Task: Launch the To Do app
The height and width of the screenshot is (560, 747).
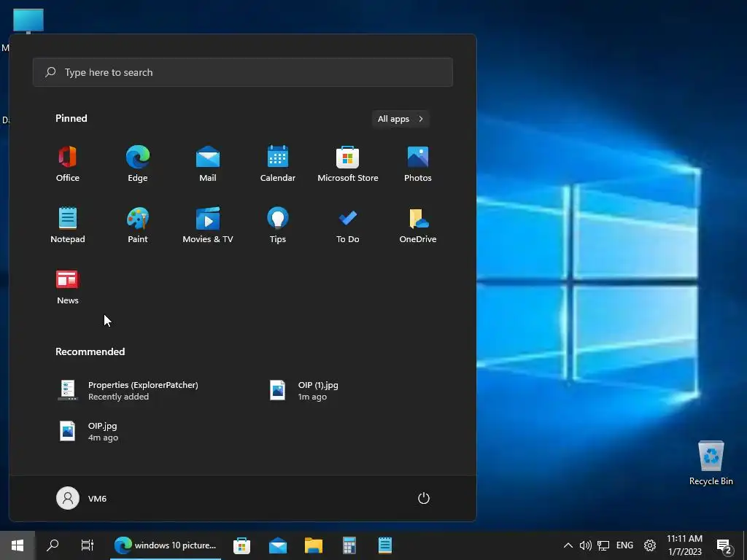Action: coord(348,225)
